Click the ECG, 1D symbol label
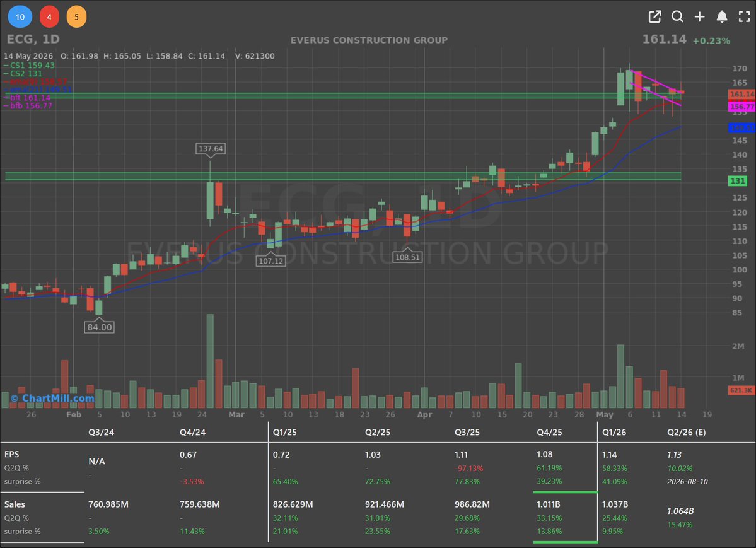Viewport: 756px width, 548px height. 33,39
